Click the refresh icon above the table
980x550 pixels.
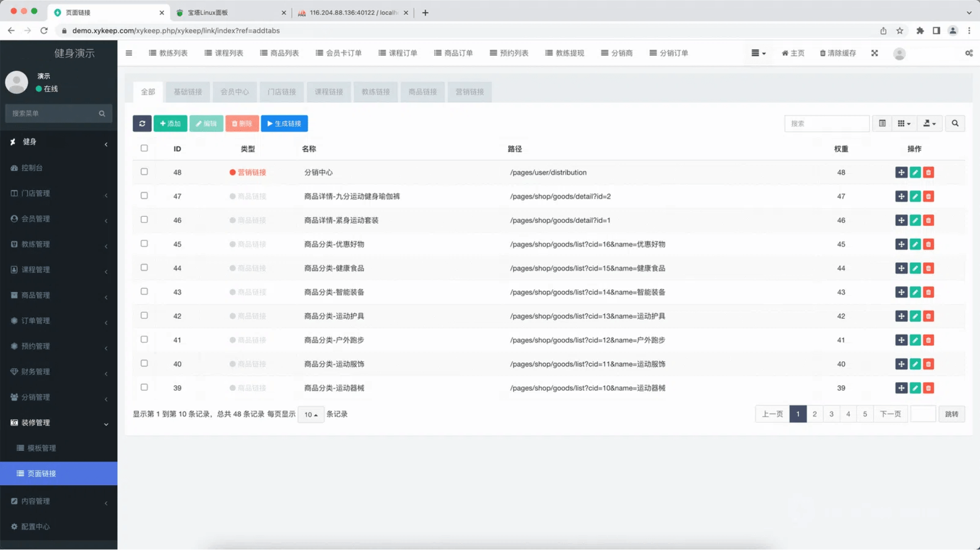click(142, 123)
